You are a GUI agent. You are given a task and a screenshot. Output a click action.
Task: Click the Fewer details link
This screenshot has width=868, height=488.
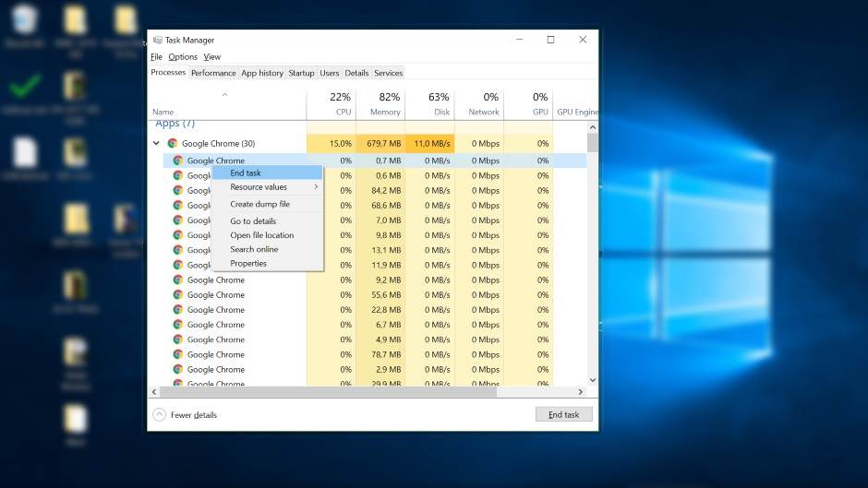pyautogui.click(x=193, y=415)
